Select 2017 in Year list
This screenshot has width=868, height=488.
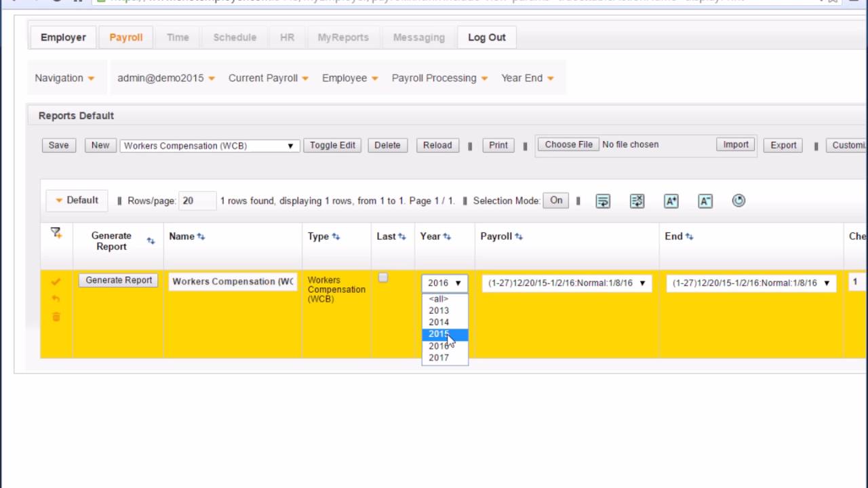tap(445, 358)
